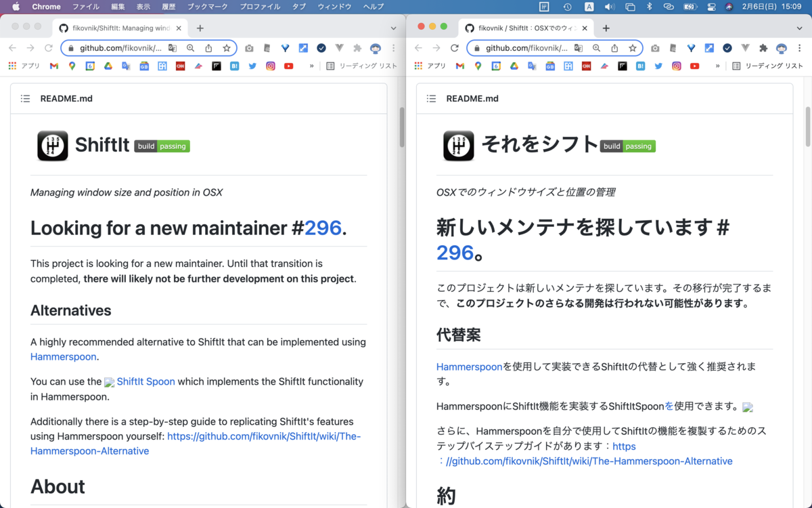Open リーディング リスト in right window
The width and height of the screenshot is (812, 508).
tap(767, 66)
